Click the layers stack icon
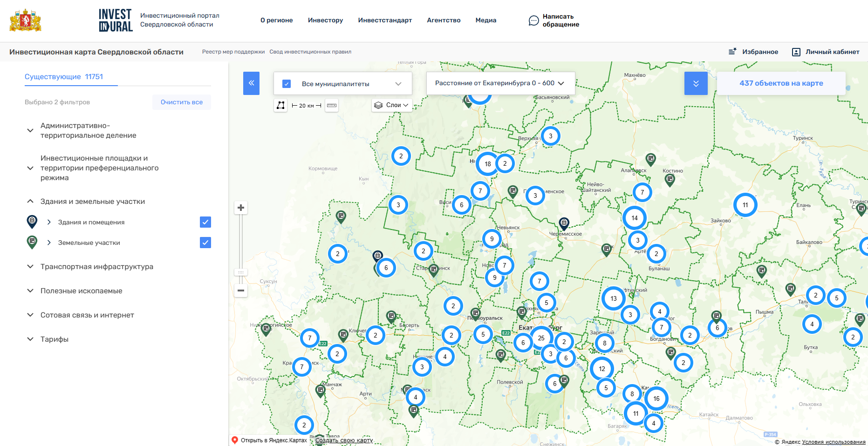868x446 pixels. (378, 105)
